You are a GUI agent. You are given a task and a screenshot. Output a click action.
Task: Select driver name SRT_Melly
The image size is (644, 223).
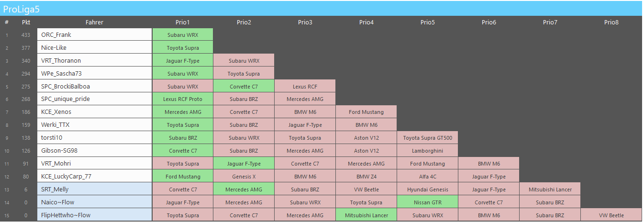[55, 190]
